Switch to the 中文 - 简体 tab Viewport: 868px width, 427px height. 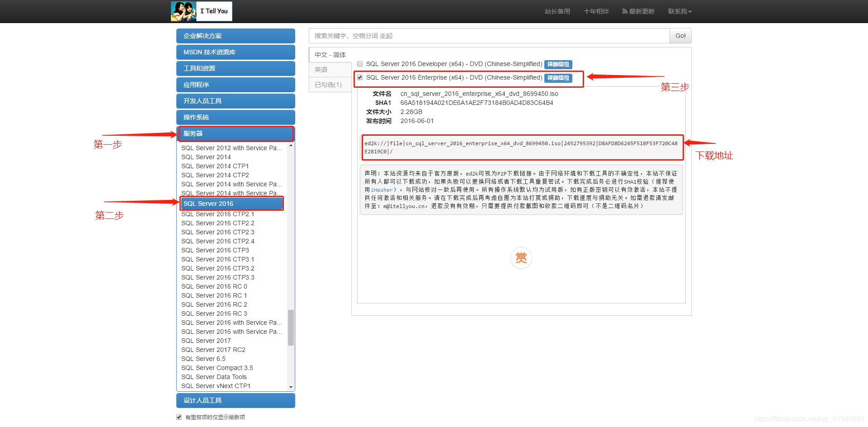330,55
